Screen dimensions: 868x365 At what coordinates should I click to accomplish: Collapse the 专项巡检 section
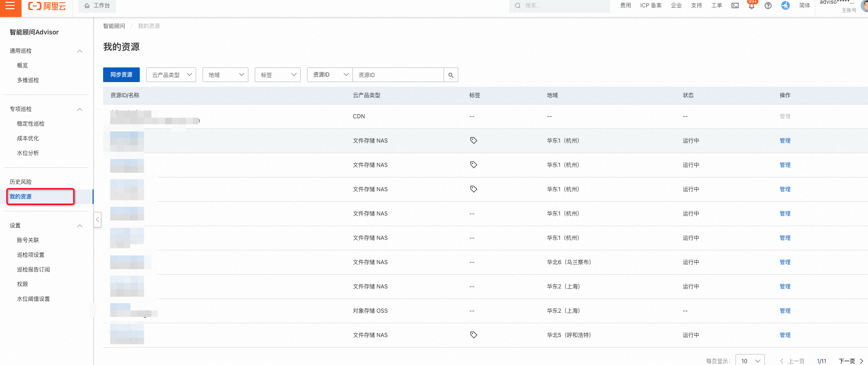pyautogui.click(x=80, y=109)
